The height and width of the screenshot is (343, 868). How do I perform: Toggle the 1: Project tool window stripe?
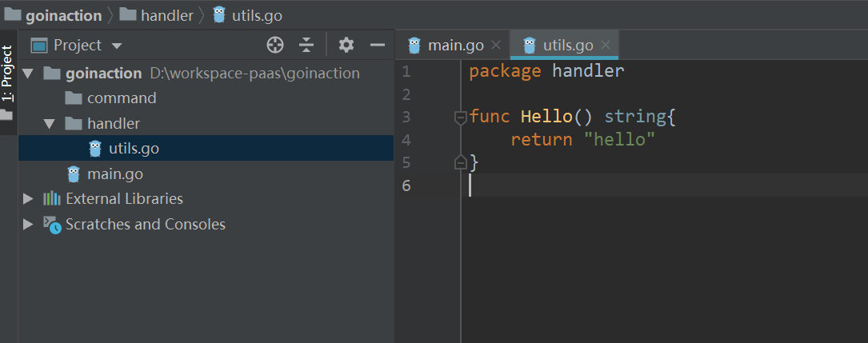(x=7, y=72)
